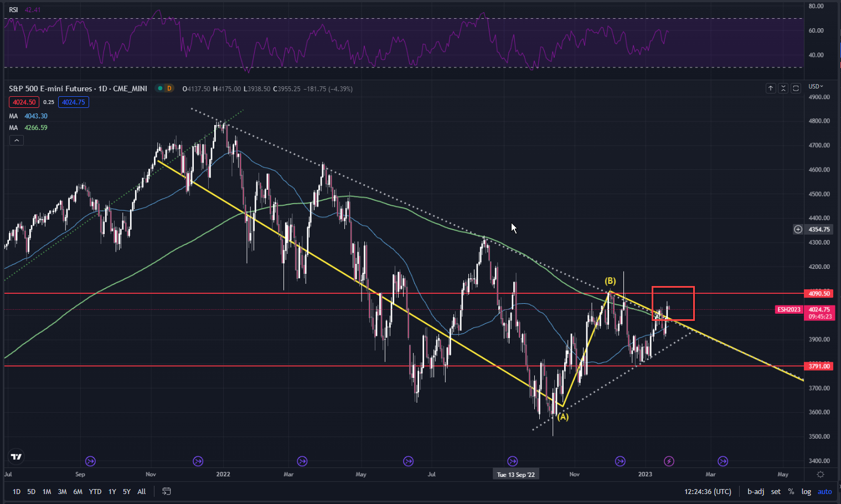Viewport: 841px width, 504px height.
Task: Open chart settings gear on time axis
Action: pos(821,474)
